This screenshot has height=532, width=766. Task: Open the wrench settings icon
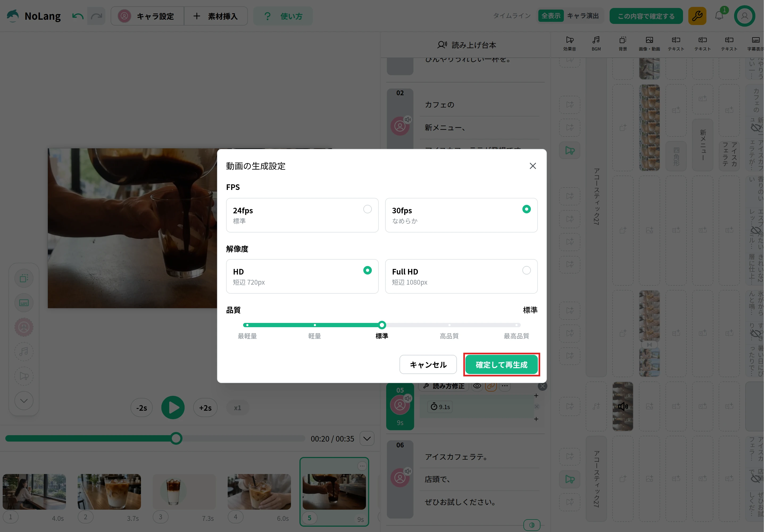tap(697, 16)
